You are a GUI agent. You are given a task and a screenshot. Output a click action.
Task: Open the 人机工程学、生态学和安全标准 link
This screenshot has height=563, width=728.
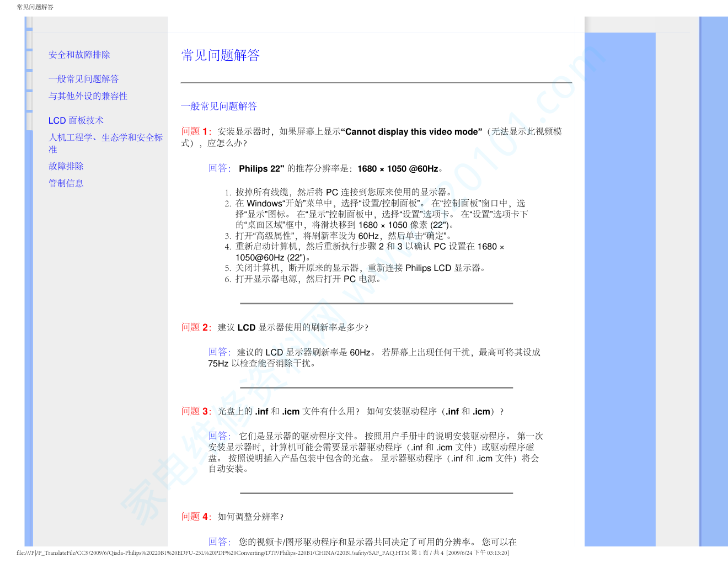click(x=106, y=143)
